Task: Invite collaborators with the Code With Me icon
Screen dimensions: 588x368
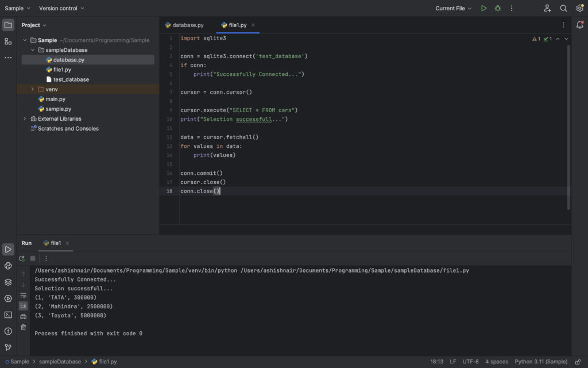Action: [548, 8]
